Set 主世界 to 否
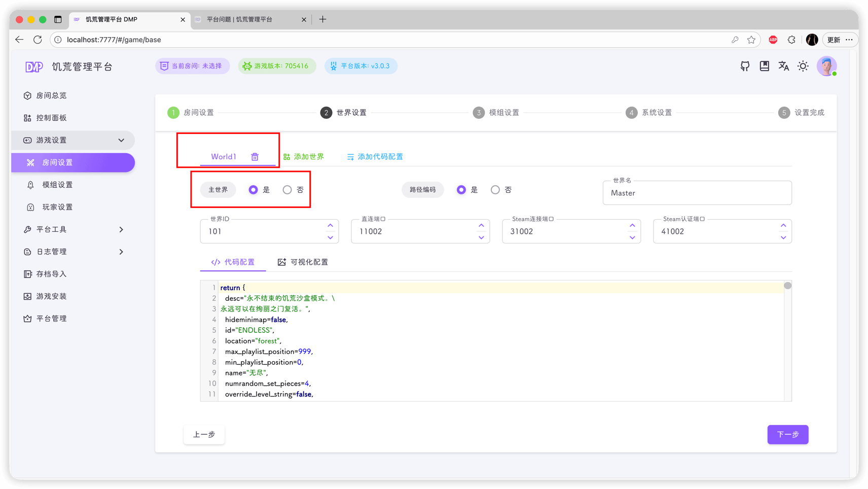The width and height of the screenshot is (868, 489). pos(287,190)
